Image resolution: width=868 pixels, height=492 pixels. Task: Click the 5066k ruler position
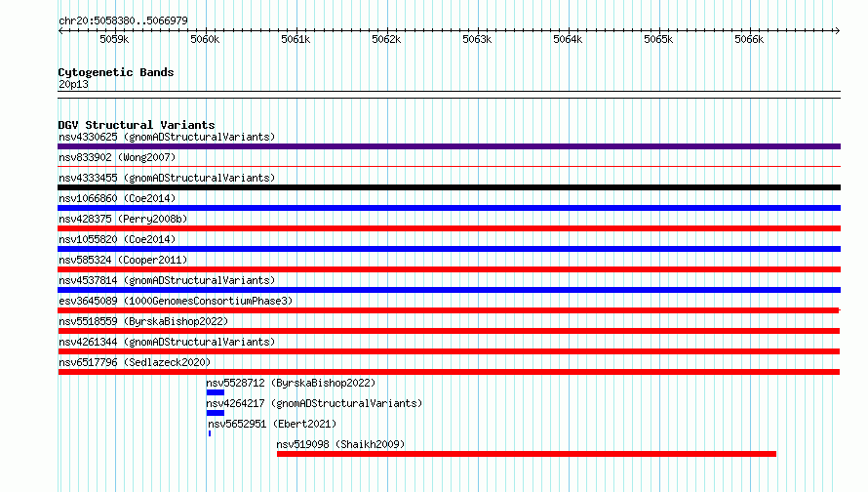click(750, 39)
